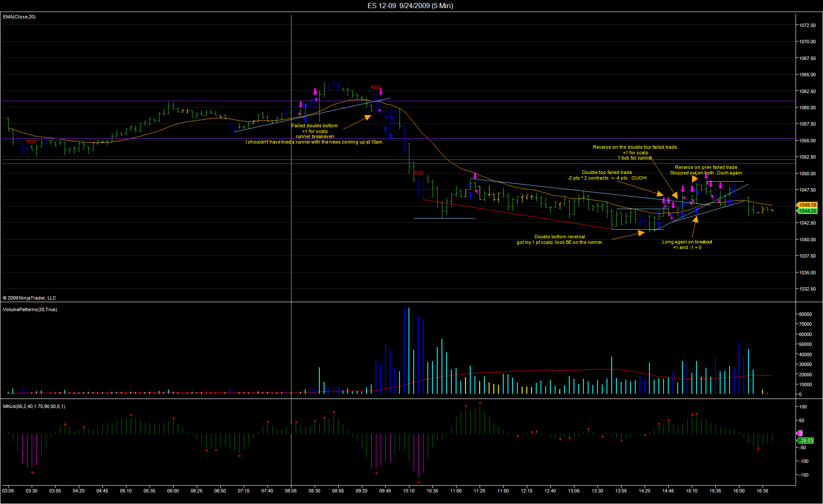The image size is (823, 504).
Task: Click the 'Long again on breakout' annotation
Action: click(x=687, y=242)
